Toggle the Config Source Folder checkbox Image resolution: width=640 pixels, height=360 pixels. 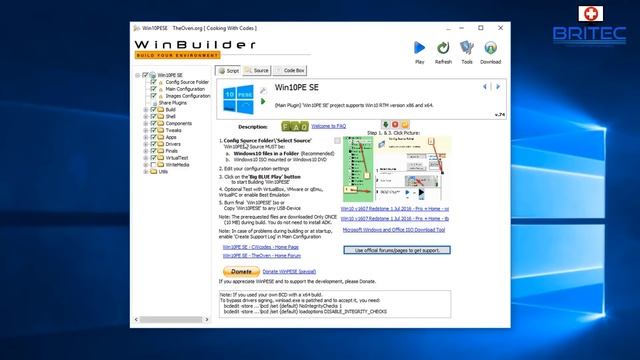tap(153, 82)
